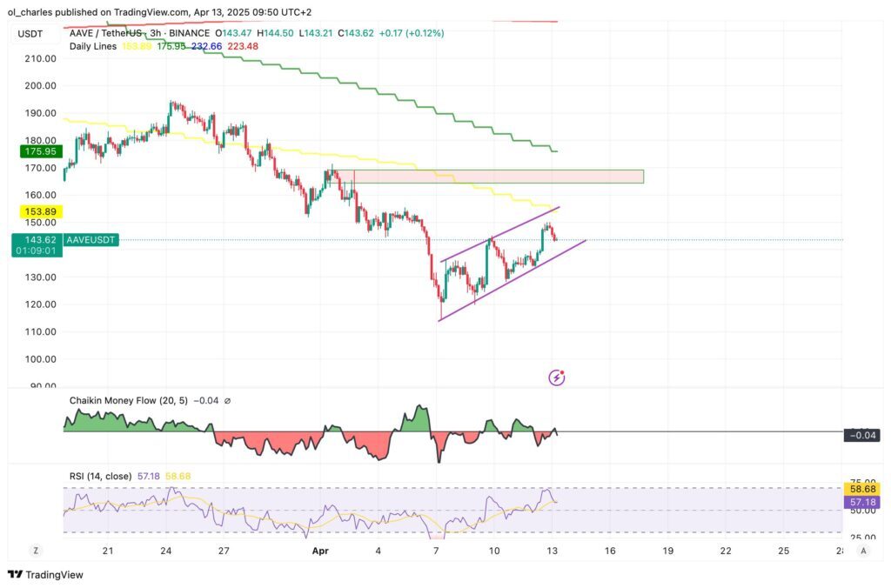Open the USDT currency selector
Image resolution: width=891 pixels, height=588 pixels.
(31, 33)
